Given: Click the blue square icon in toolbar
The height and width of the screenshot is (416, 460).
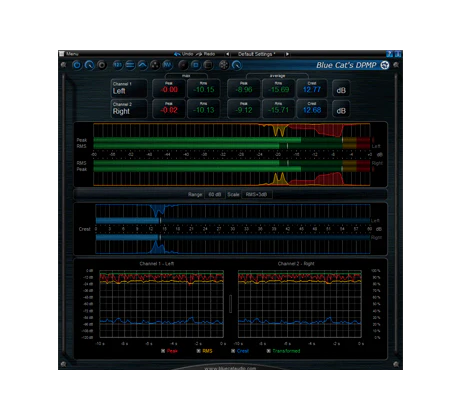Looking at the screenshot, I should 196,65.
